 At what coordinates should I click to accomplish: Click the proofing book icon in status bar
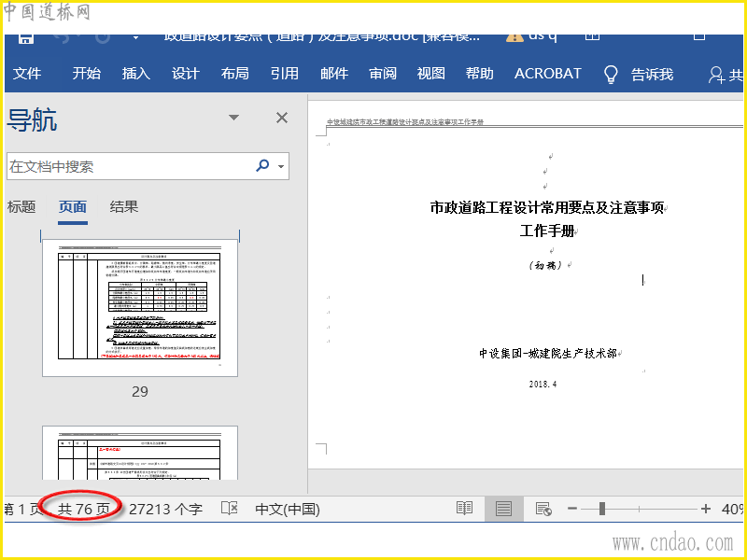pyautogui.click(x=229, y=508)
